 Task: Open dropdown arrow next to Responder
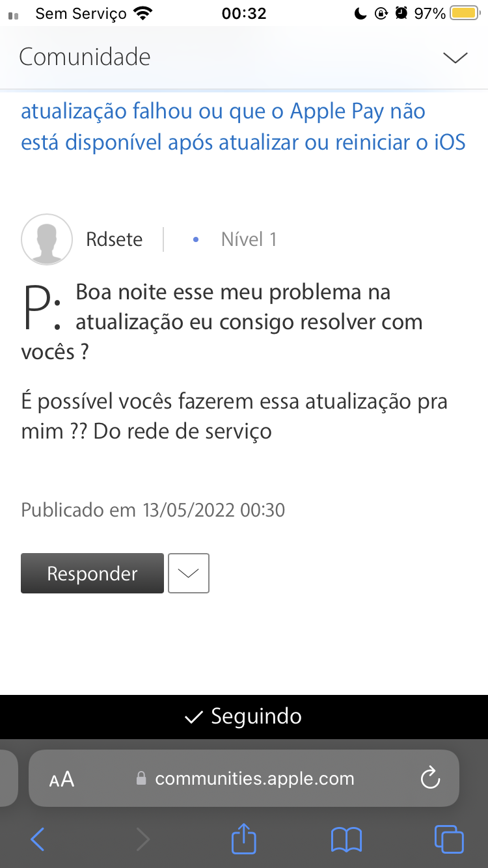pos(189,573)
